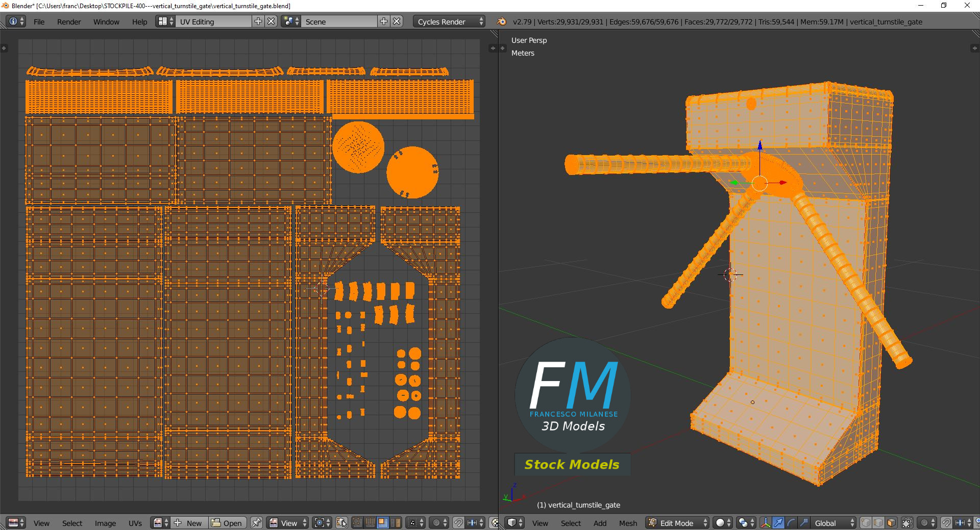Image resolution: width=980 pixels, height=530 pixels.
Task: Select the rotate manipulator
Action: [791, 523]
